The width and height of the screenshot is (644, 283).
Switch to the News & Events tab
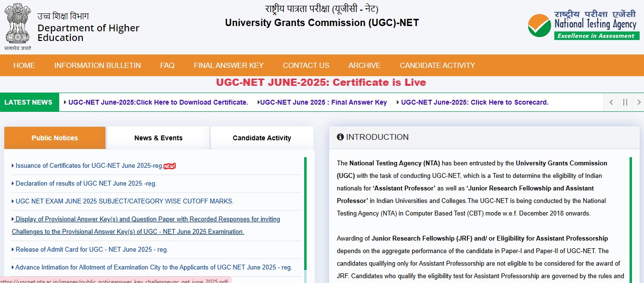tap(158, 138)
